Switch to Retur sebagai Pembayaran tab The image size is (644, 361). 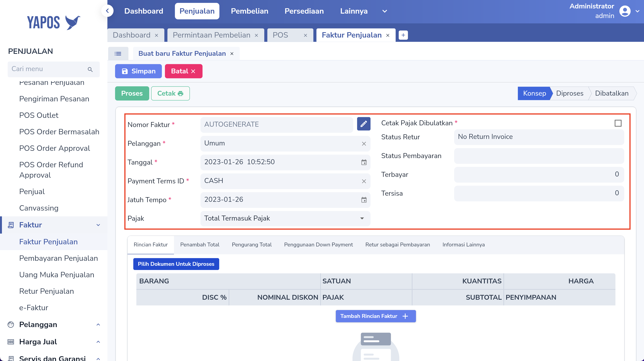(398, 244)
